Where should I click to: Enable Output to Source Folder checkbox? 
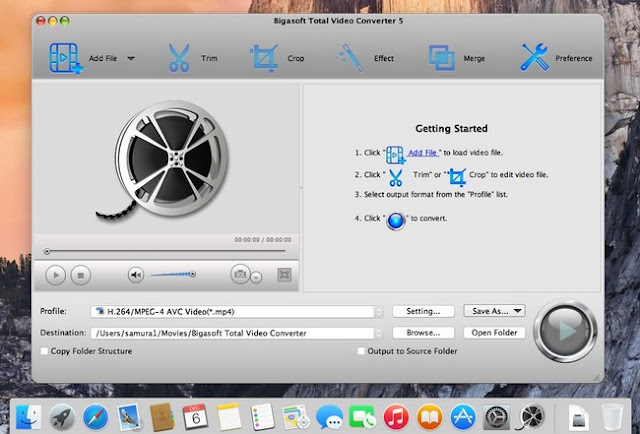(x=361, y=351)
